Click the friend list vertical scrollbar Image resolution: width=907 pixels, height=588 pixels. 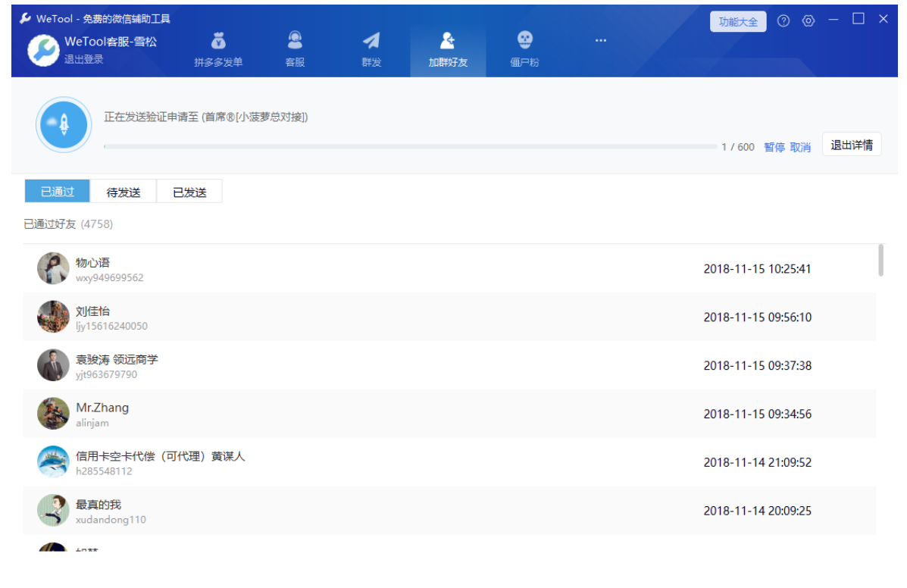(x=880, y=260)
